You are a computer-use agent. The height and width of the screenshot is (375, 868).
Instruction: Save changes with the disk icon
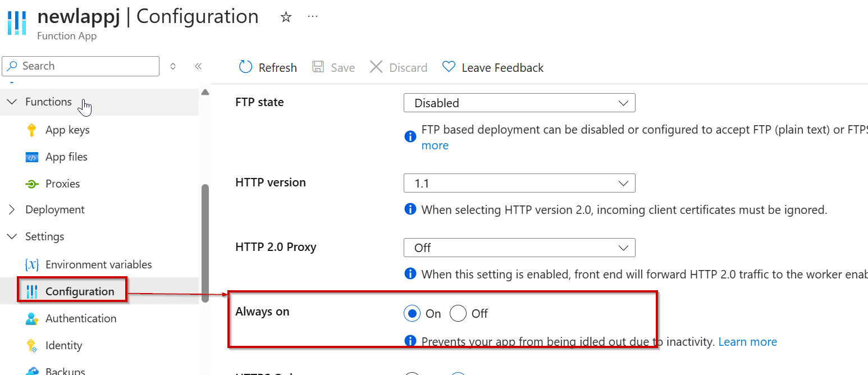318,67
